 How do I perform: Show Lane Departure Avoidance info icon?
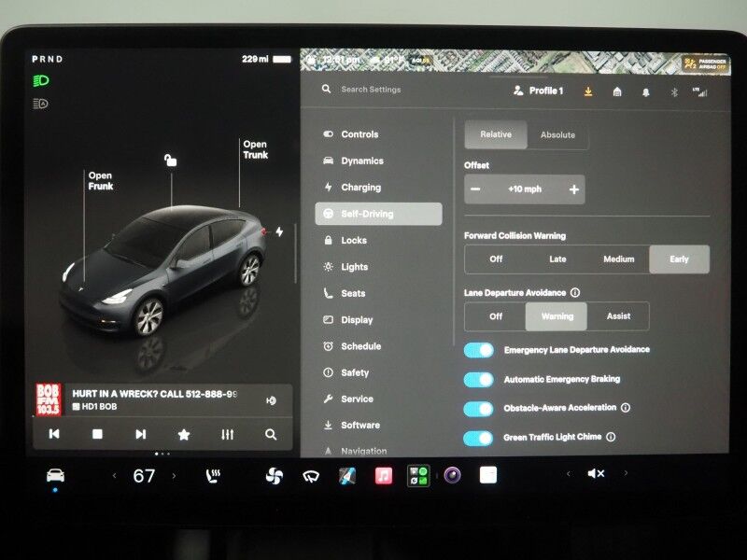coord(575,292)
